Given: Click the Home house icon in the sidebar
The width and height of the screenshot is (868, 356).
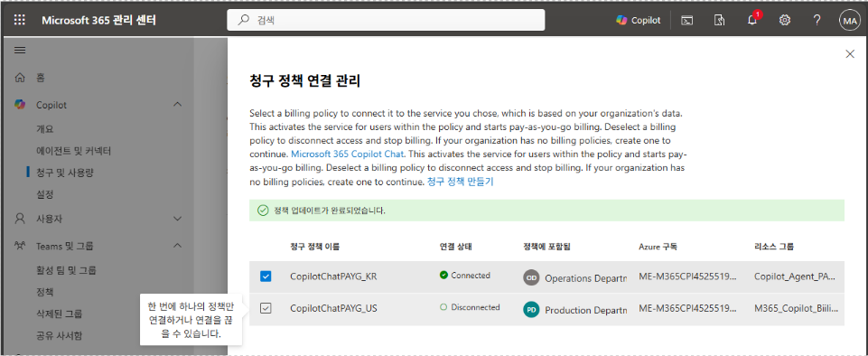Looking at the screenshot, I should (20, 78).
